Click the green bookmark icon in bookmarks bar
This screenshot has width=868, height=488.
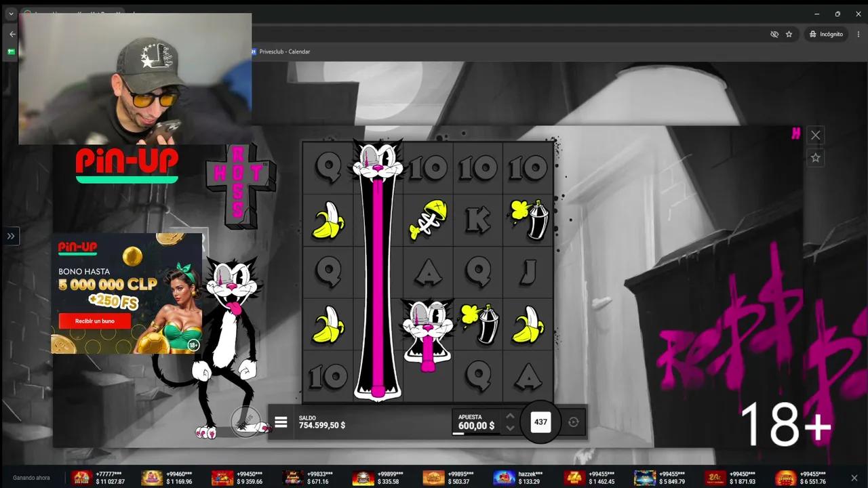[11, 52]
